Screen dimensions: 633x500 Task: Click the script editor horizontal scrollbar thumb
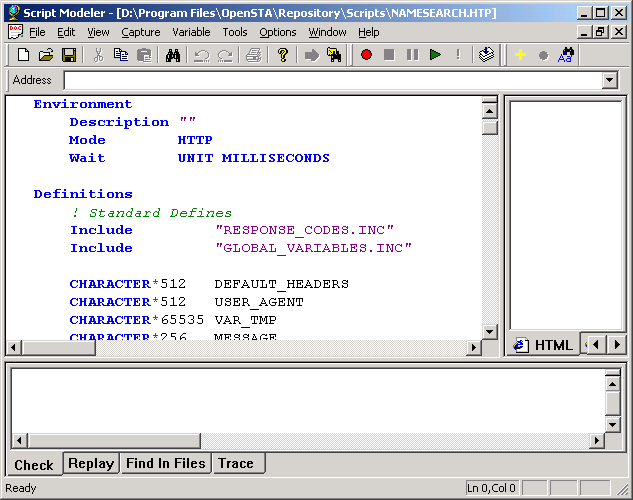(59, 347)
